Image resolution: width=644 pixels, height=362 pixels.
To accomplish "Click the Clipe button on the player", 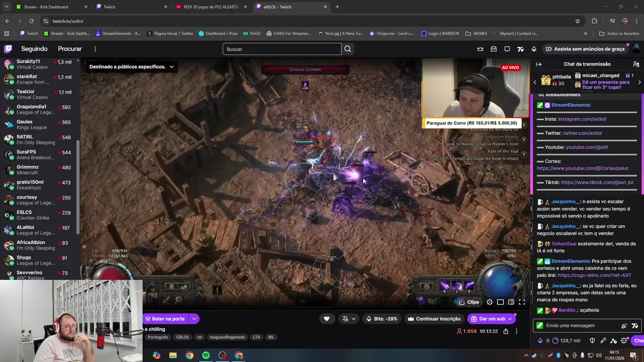I will 469,302.
